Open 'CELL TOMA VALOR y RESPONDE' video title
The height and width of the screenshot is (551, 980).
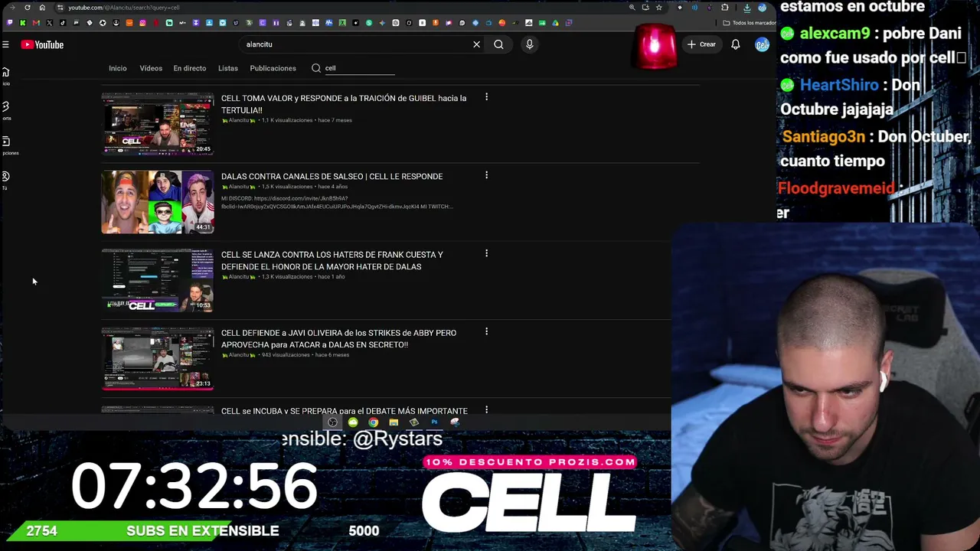point(344,104)
